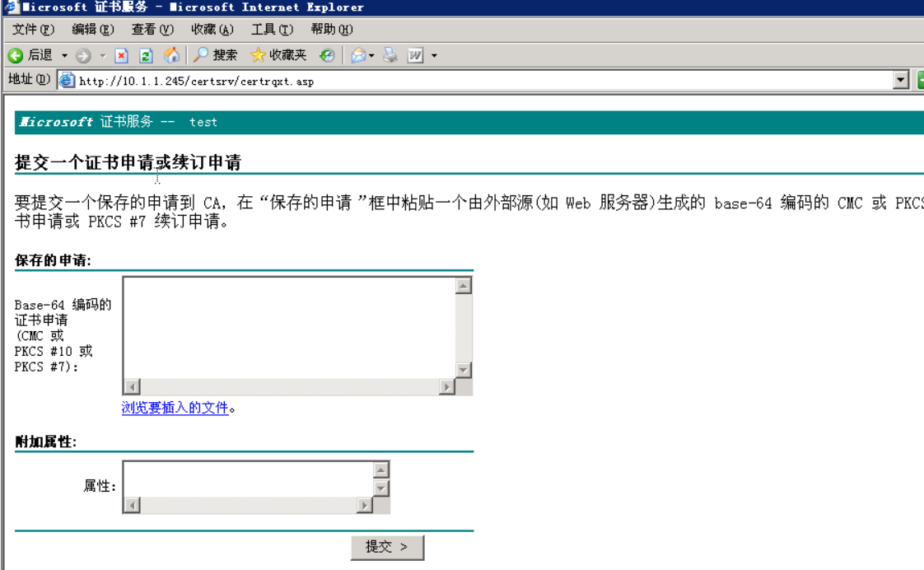This screenshot has width=924, height=570.
Task: Click the Stop loading icon
Action: tap(121, 55)
